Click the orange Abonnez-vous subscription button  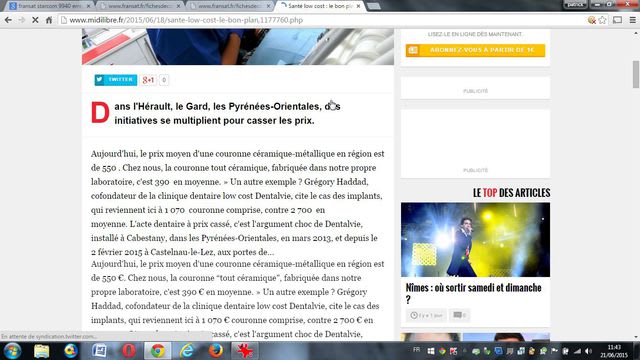point(475,50)
